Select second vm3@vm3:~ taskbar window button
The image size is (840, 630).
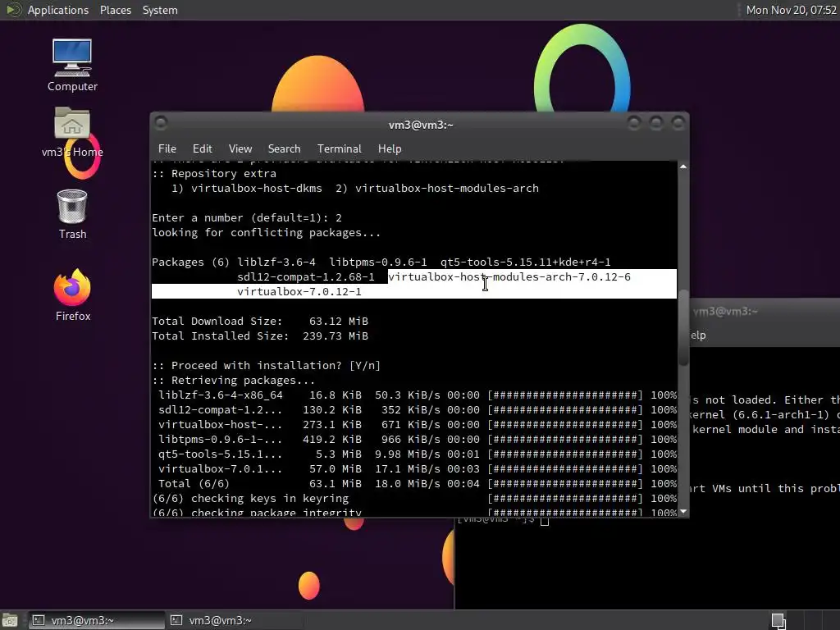234,620
